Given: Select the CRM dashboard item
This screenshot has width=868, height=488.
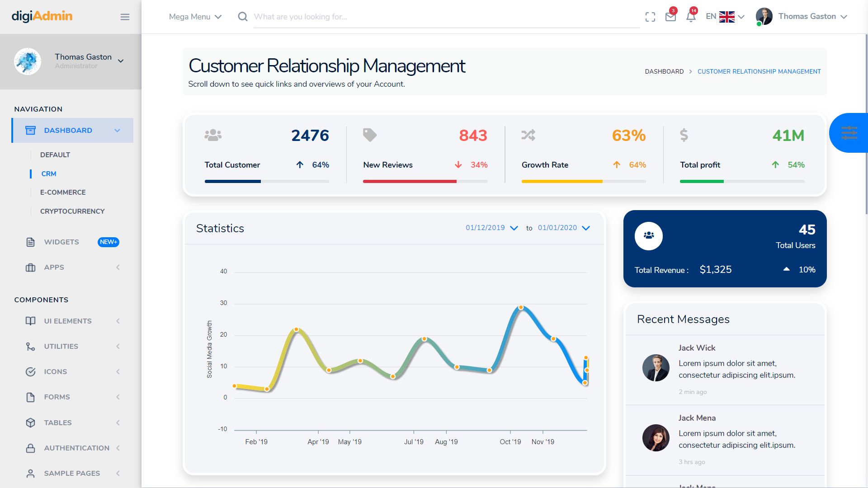Looking at the screenshot, I should tap(49, 174).
